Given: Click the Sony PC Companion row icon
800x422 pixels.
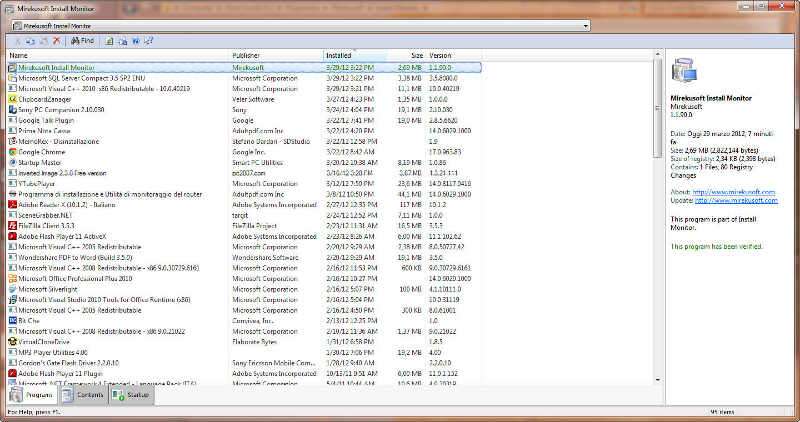Looking at the screenshot, I should [13, 110].
